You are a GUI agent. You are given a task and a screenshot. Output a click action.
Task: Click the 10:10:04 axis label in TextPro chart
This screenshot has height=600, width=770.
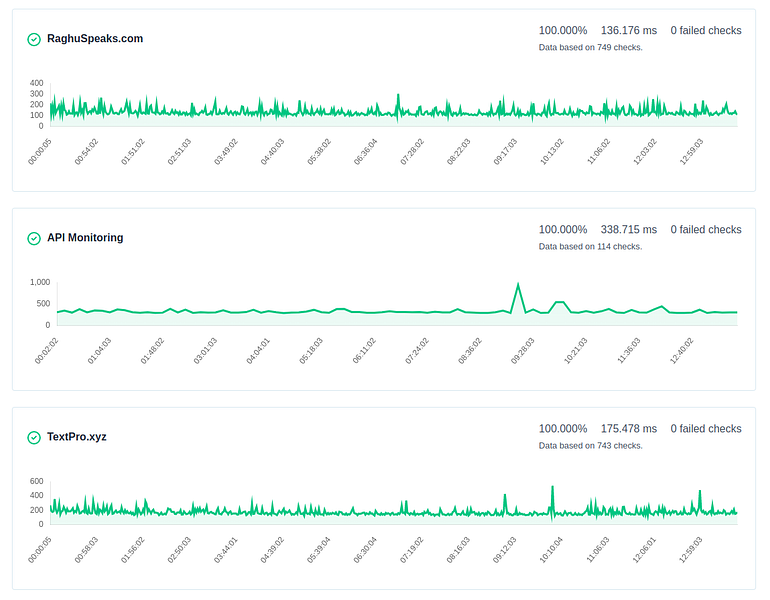(551, 549)
